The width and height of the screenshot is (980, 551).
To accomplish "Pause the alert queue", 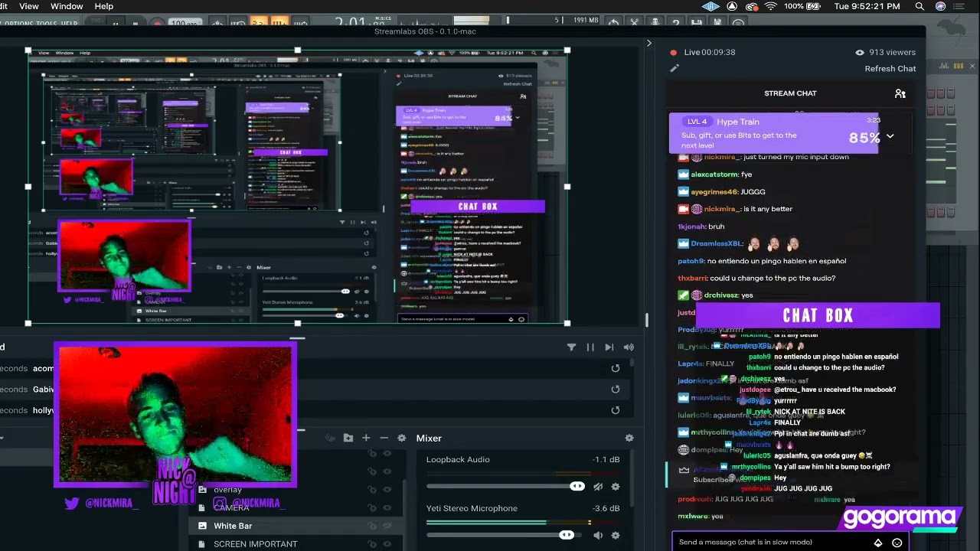I will click(590, 347).
